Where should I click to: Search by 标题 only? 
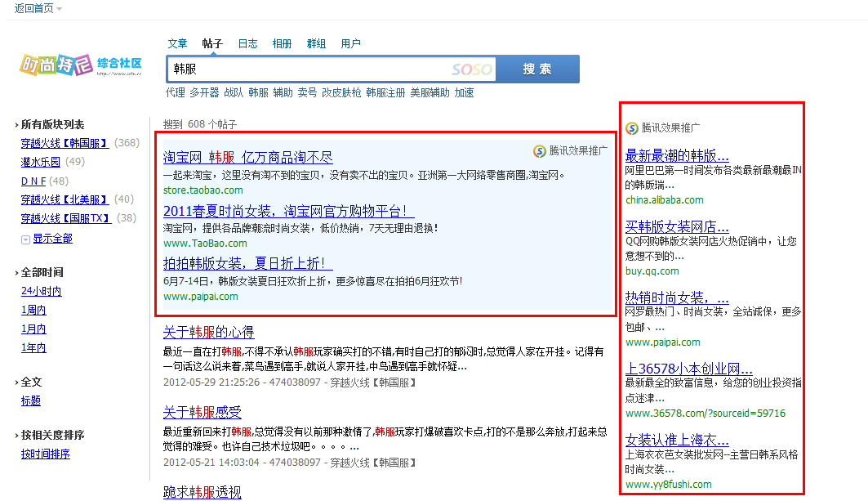point(31,400)
